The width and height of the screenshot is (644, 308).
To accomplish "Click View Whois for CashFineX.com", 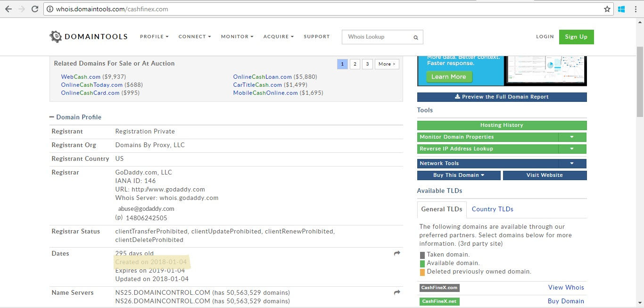I will click(566, 287).
